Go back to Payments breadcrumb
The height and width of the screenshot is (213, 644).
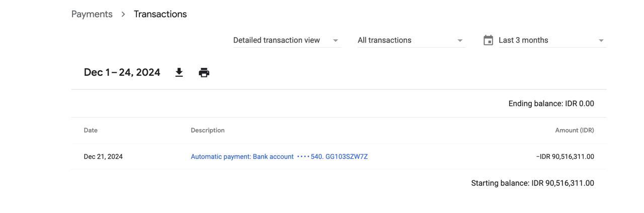[92, 14]
